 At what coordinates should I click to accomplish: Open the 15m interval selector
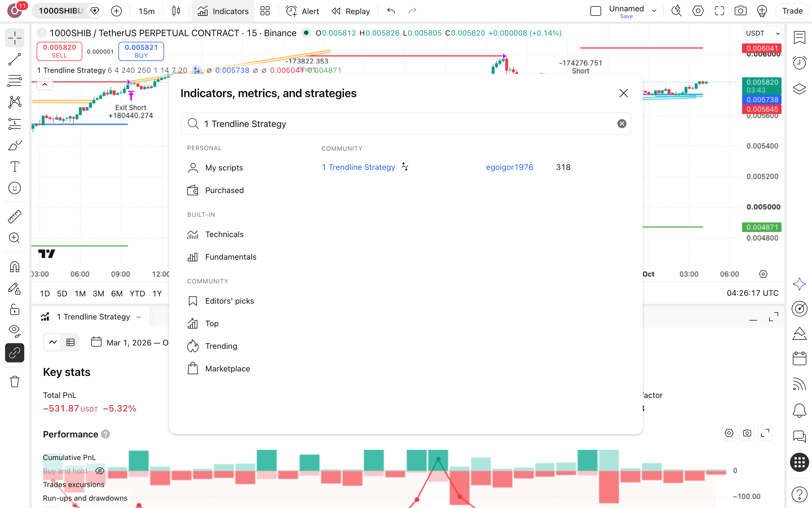[x=147, y=11]
